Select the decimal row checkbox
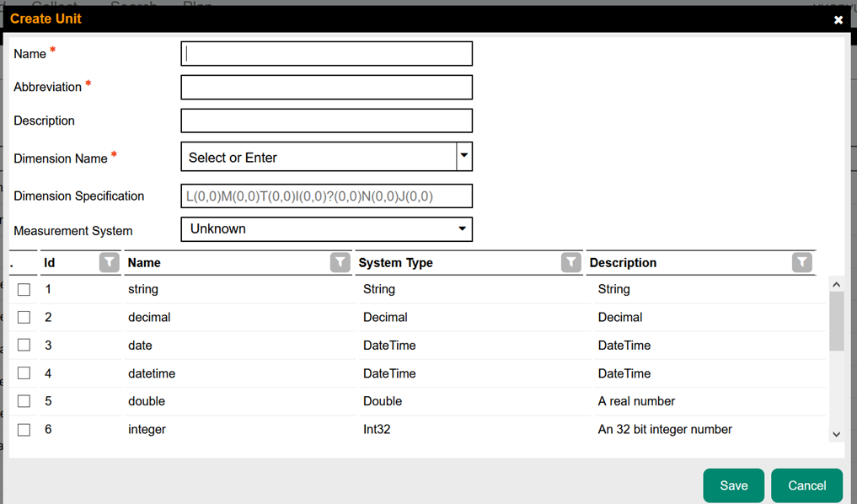 pyautogui.click(x=24, y=318)
